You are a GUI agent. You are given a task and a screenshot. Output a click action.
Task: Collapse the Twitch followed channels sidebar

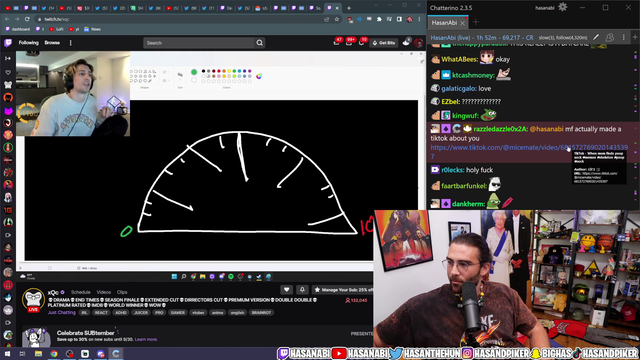tap(8, 58)
